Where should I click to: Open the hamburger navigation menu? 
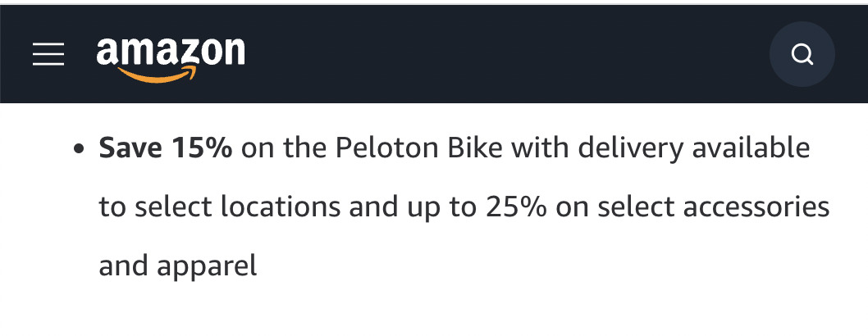[x=48, y=55]
